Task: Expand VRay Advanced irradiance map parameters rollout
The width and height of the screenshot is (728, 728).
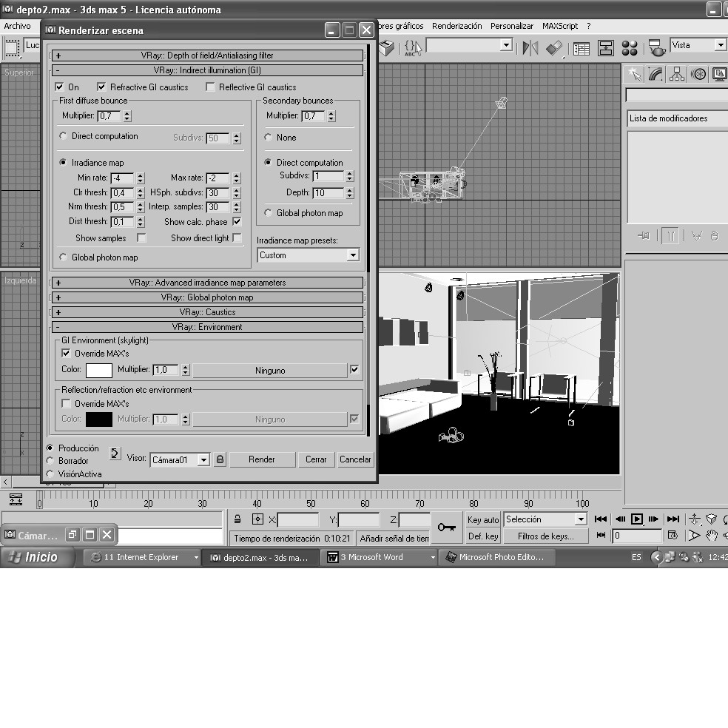Action: pos(208,283)
